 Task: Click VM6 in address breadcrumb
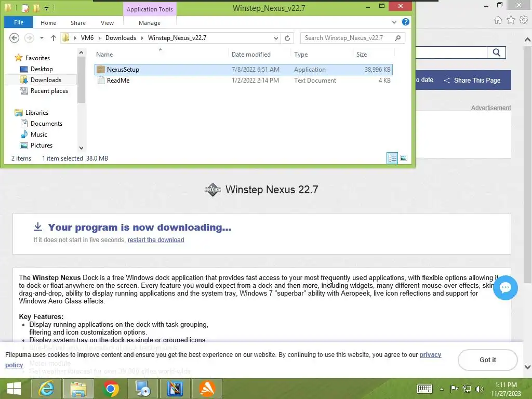click(87, 38)
